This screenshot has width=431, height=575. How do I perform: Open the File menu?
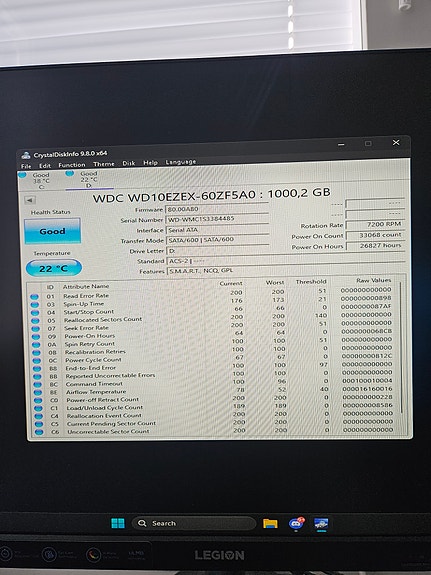click(26, 166)
